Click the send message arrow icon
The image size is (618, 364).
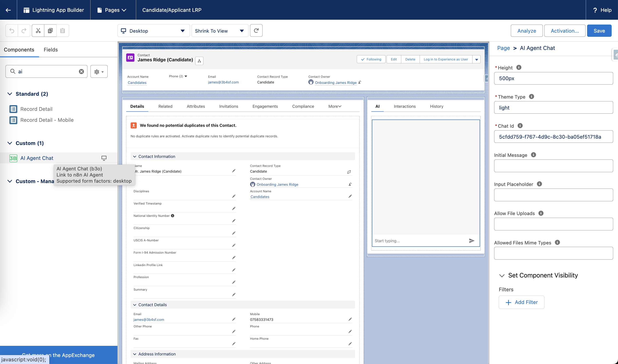[471, 241]
